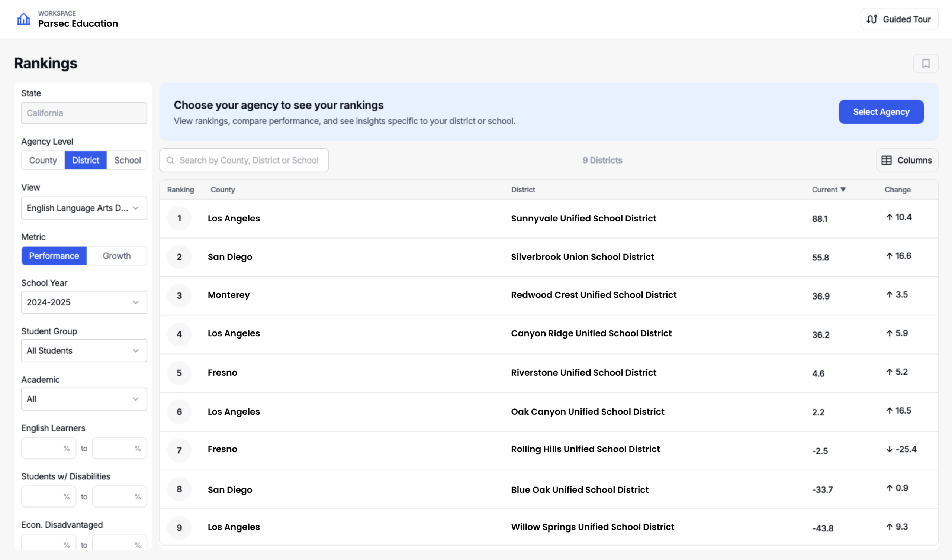Click the 9 Districts count label
This screenshot has height=560, width=952.
pyautogui.click(x=602, y=160)
